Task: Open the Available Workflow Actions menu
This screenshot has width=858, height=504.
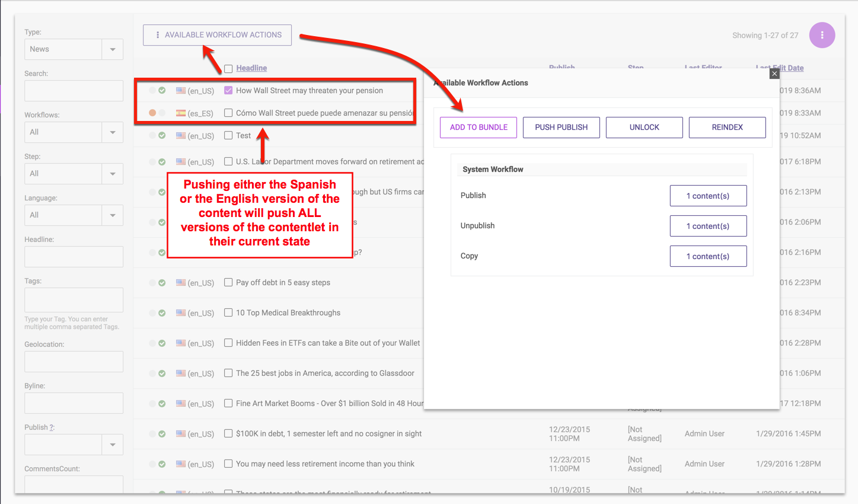Action: (x=217, y=35)
